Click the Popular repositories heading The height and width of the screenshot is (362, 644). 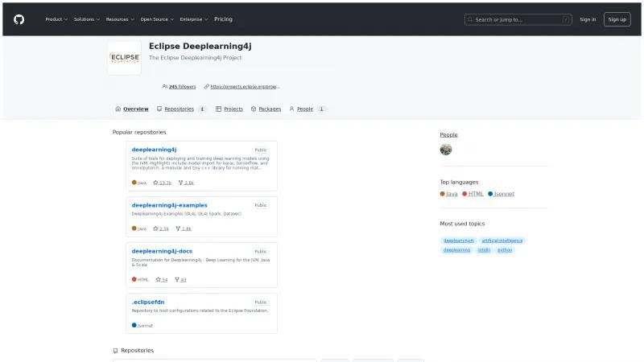click(139, 132)
